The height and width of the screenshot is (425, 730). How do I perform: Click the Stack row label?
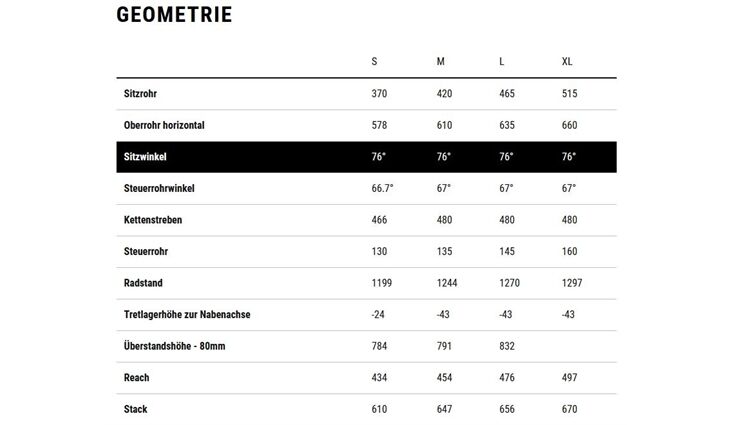pos(135,409)
